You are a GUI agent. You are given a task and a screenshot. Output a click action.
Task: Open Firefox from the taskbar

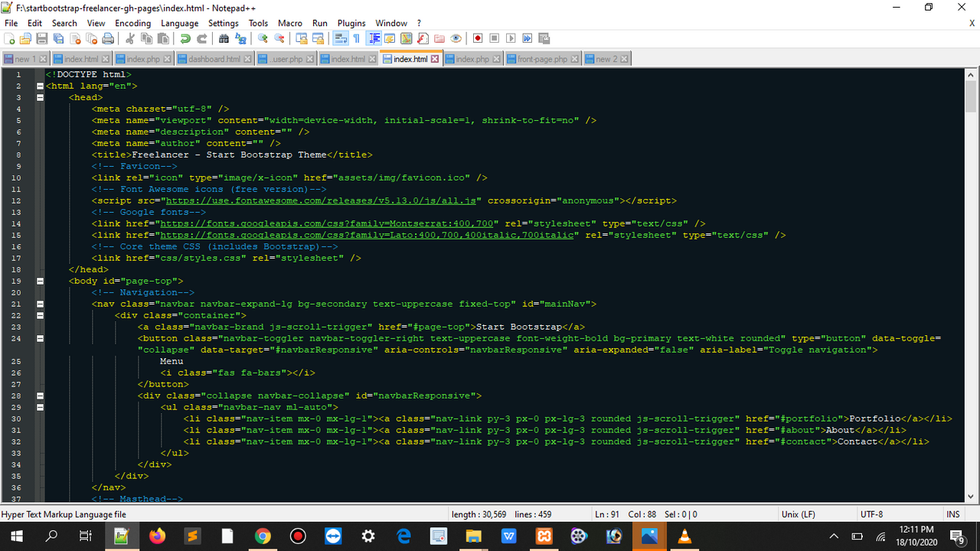coord(157,536)
